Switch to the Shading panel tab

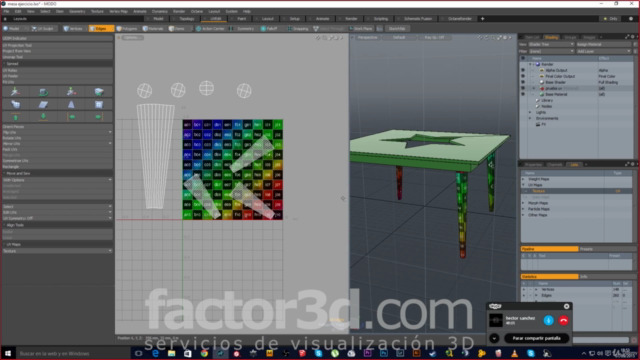point(551,38)
